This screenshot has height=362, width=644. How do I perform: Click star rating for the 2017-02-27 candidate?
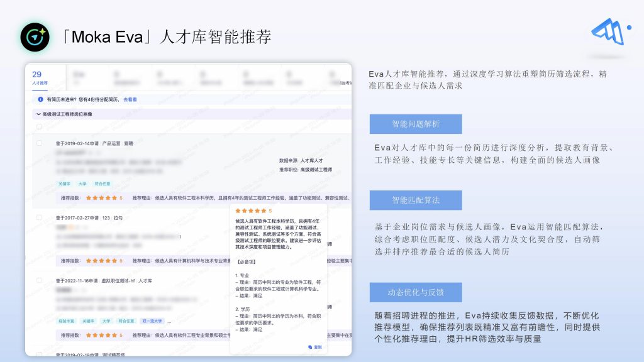(x=101, y=260)
